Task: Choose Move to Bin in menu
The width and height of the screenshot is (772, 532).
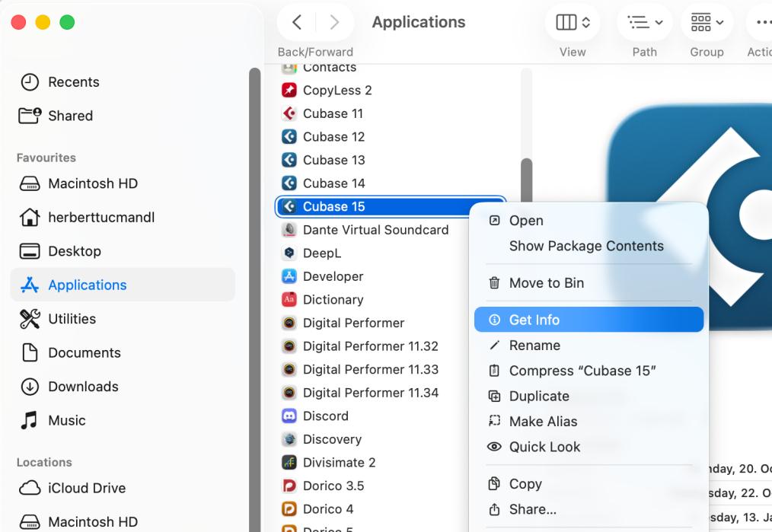Action: pyautogui.click(x=546, y=283)
